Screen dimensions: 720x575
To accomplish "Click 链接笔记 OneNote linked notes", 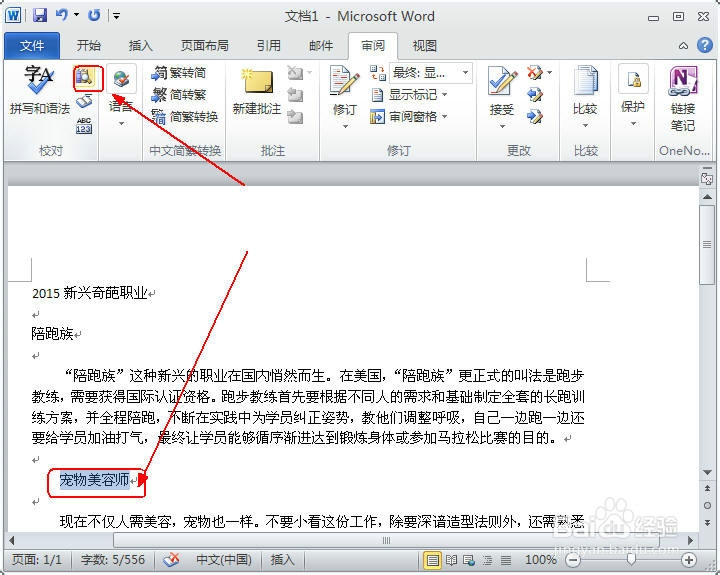I will 683,98.
